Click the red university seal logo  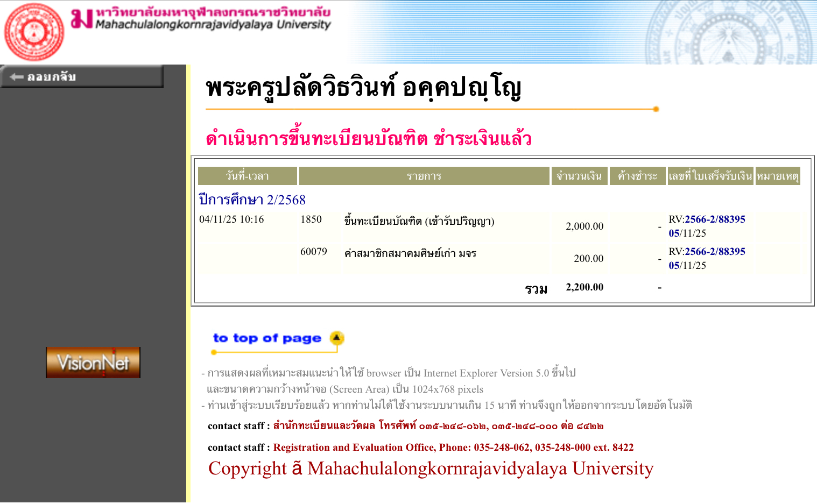point(34,32)
